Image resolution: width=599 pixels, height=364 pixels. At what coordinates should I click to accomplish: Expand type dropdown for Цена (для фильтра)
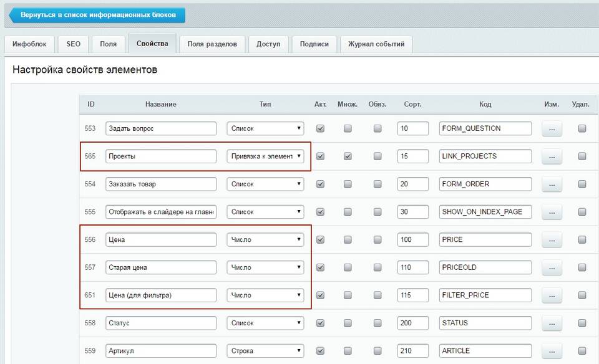coord(266,295)
